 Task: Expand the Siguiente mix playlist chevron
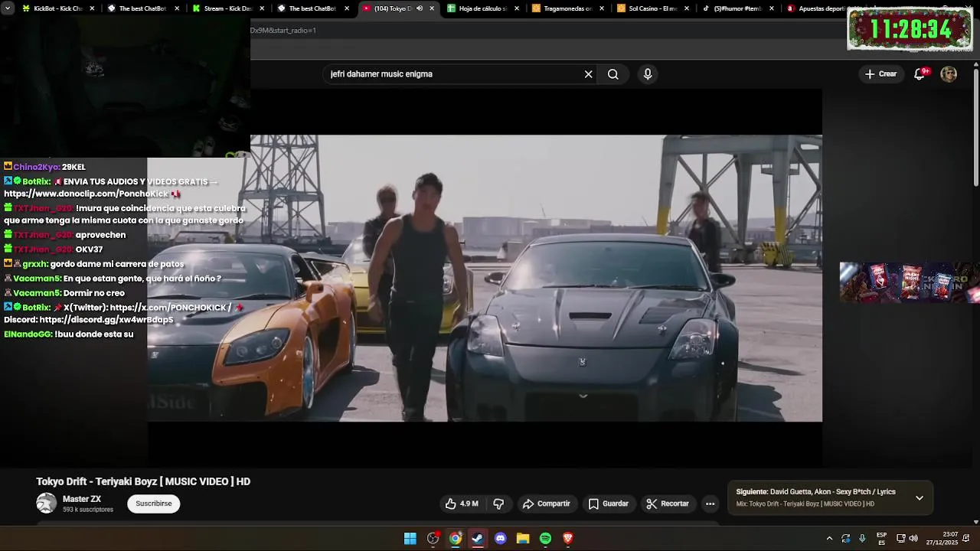[x=920, y=498]
